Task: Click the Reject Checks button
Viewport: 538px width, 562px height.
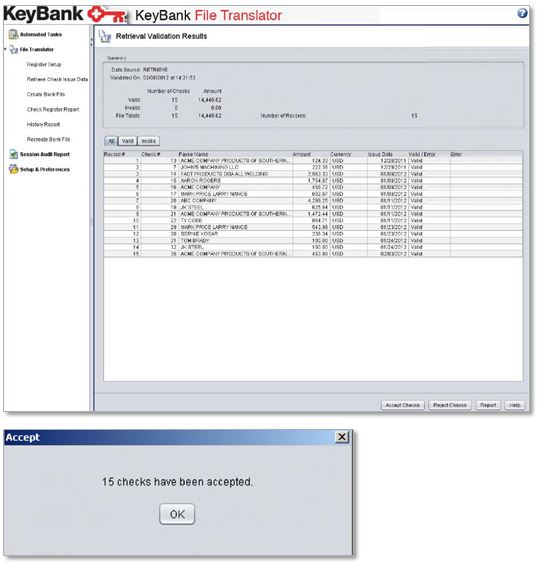Action: 450,405
